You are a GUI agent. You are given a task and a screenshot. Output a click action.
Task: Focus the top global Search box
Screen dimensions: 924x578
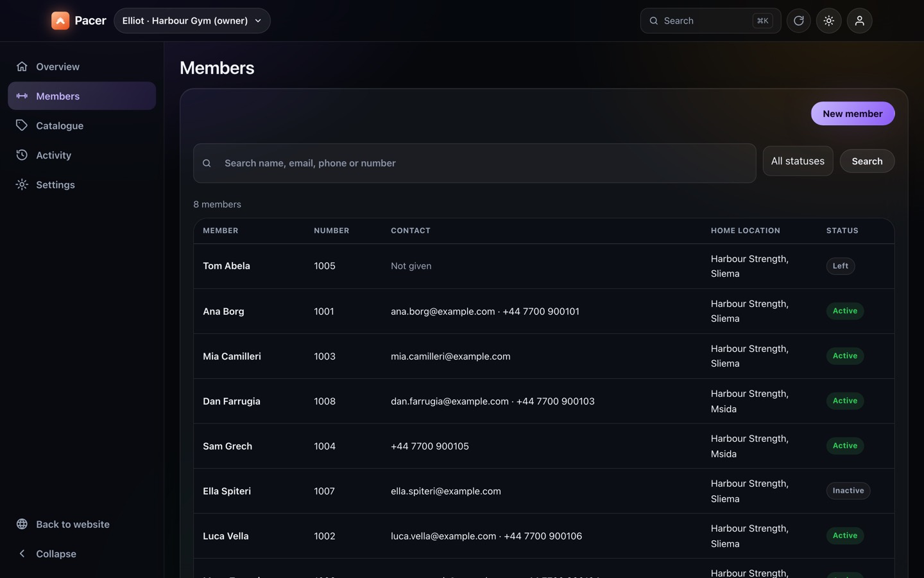[x=710, y=21]
